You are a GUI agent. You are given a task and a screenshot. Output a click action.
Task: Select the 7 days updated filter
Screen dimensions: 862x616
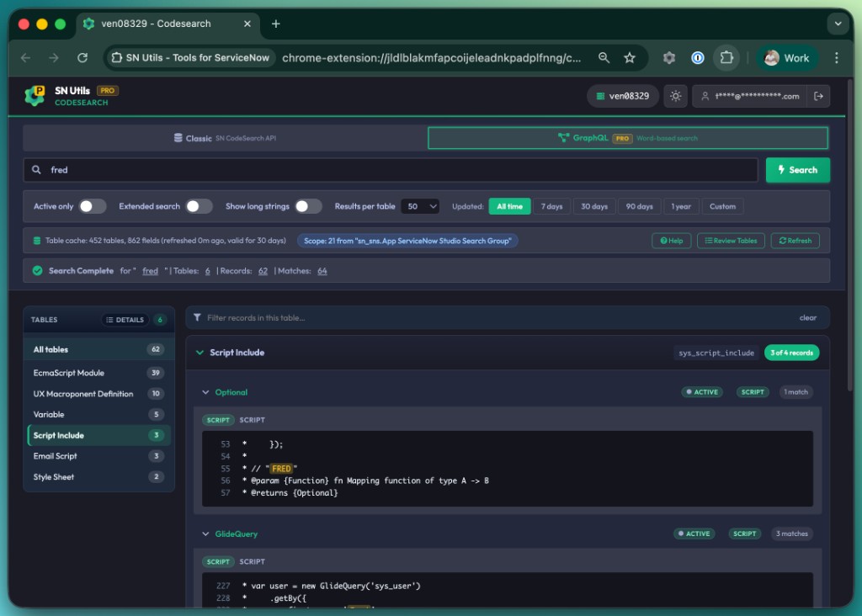(551, 207)
